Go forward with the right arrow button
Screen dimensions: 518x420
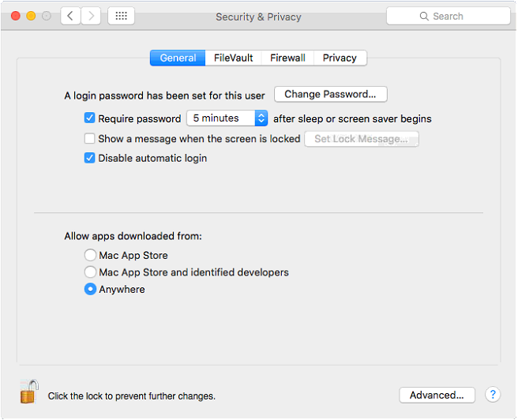[91, 16]
